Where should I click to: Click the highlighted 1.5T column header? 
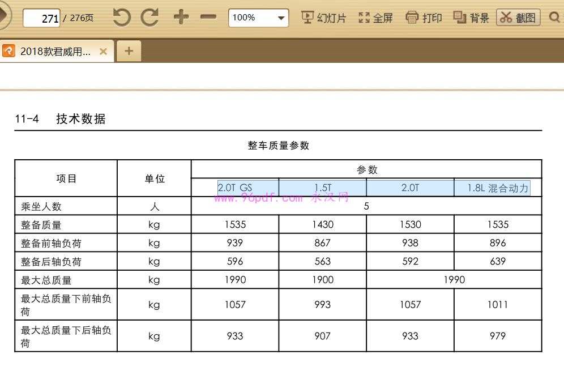coord(323,188)
